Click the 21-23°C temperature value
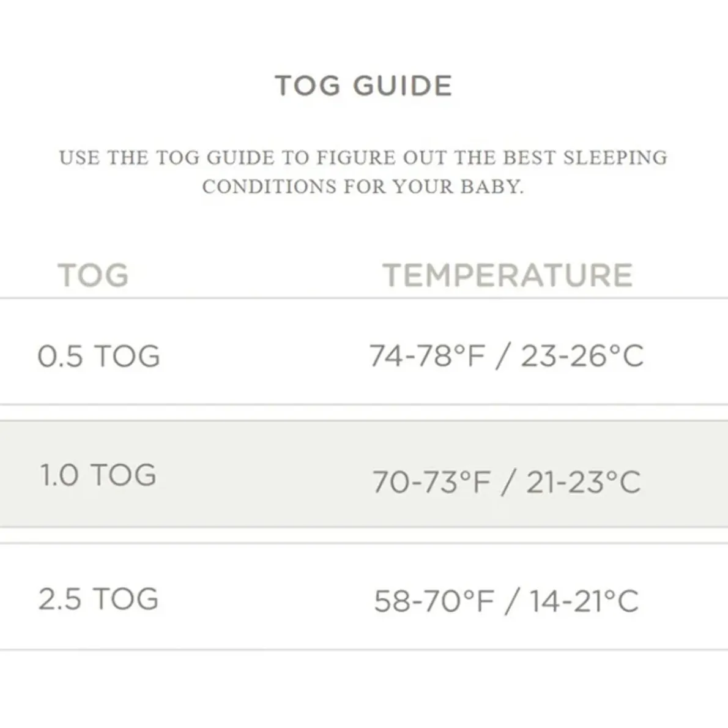 pyautogui.click(x=583, y=482)
